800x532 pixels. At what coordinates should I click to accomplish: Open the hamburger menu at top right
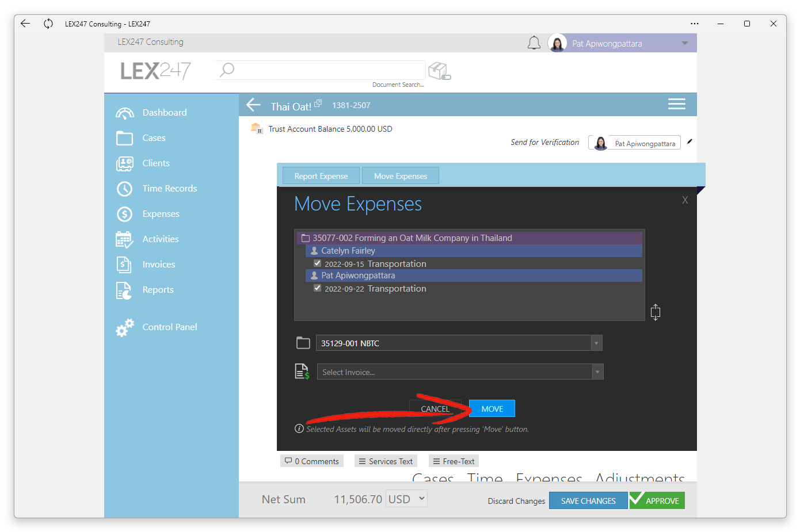[x=676, y=104]
